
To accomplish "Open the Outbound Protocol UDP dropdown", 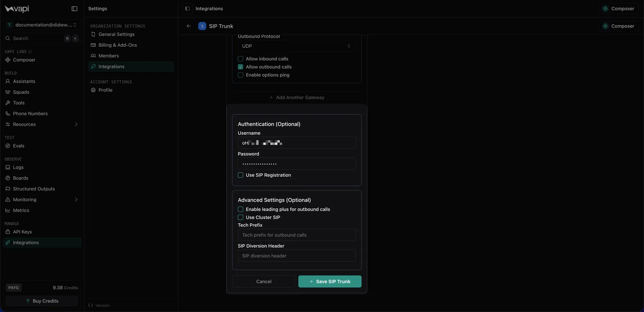I will [297, 46].
